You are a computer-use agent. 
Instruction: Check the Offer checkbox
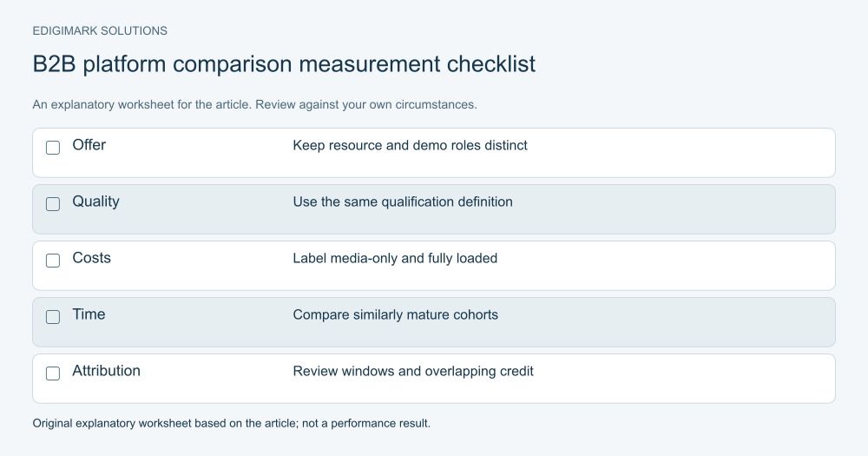tap(53, 148)
